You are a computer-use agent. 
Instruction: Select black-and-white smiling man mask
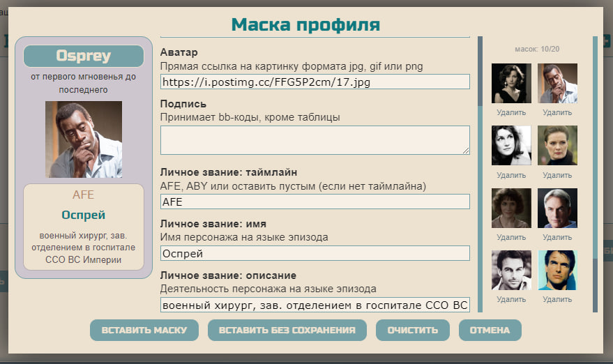pos(511,270)
